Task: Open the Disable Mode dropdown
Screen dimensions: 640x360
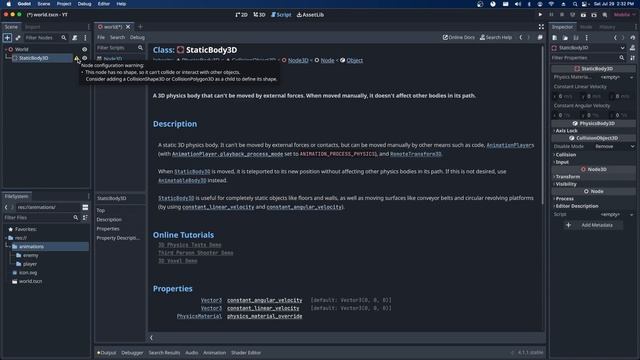Action: 614,147
